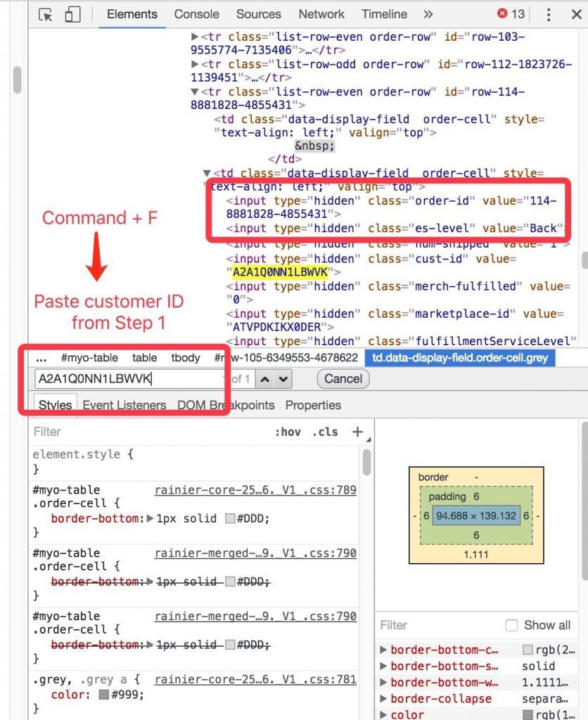Image resolution: width=588 pixels, height=720 pixels.
Task: Toggle the device toolbar icon
Action: 72,15
